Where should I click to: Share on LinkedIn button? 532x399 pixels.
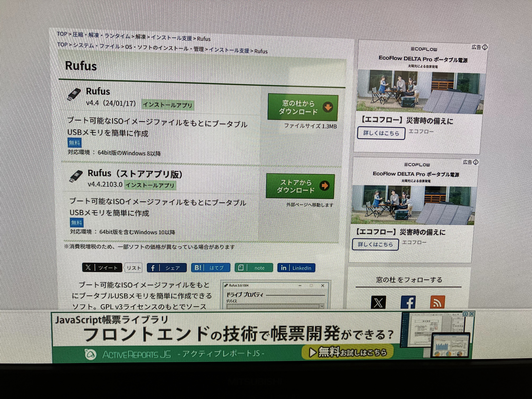(x=296, y=268)
